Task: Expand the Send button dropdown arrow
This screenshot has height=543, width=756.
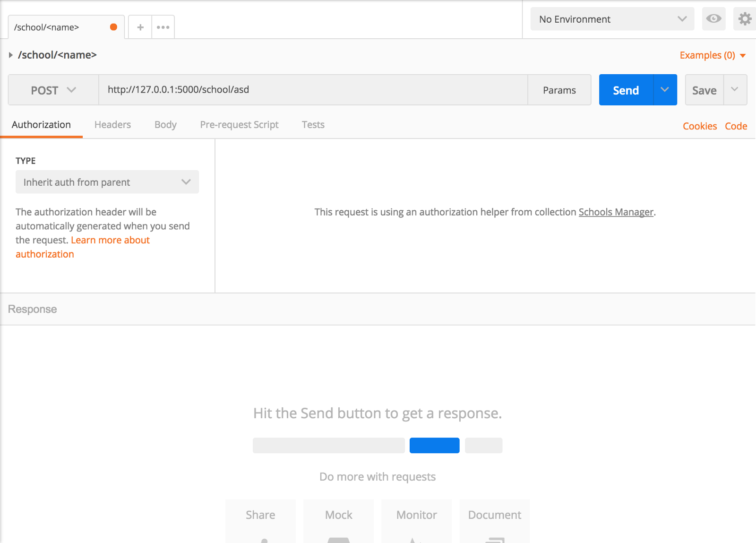Action: click(665, 90)
